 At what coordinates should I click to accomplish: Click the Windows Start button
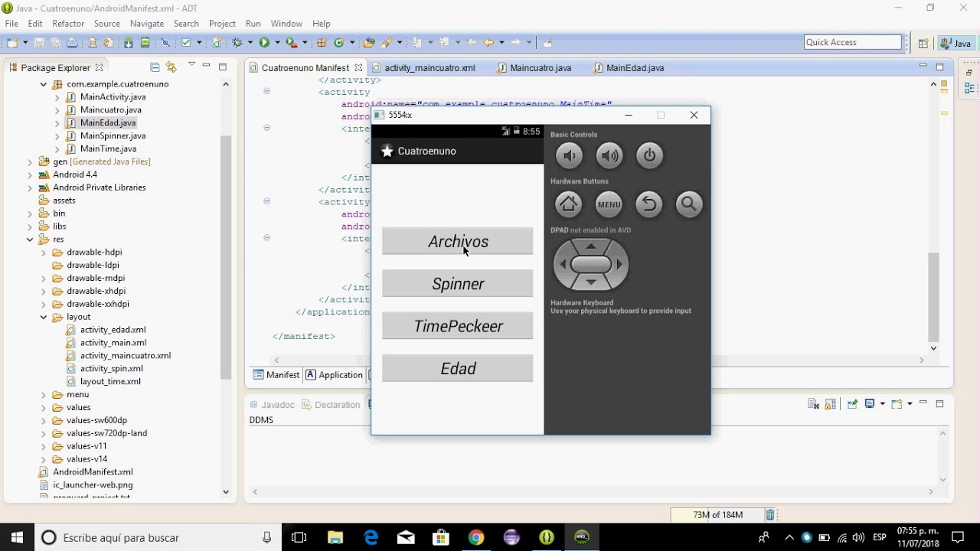click(x=17, y=537)
